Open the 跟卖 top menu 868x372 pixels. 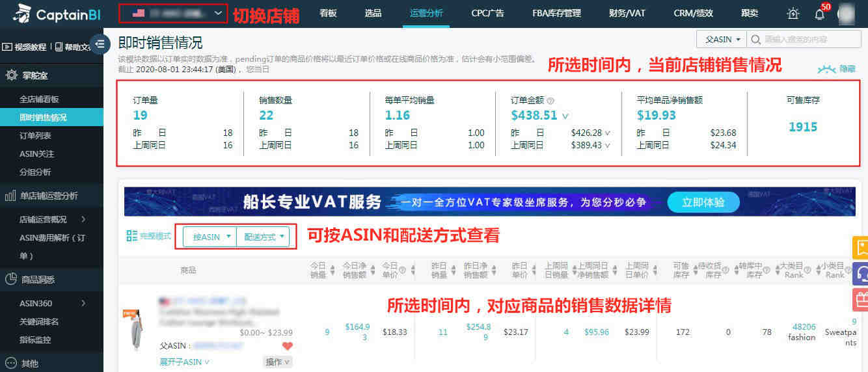tap(749, 13)
